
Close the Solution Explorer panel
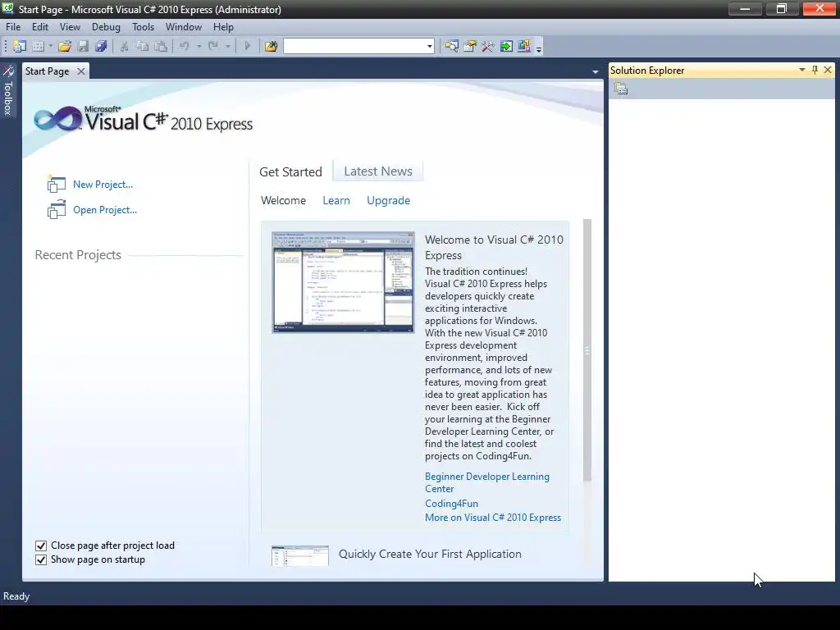pos(828,71)
